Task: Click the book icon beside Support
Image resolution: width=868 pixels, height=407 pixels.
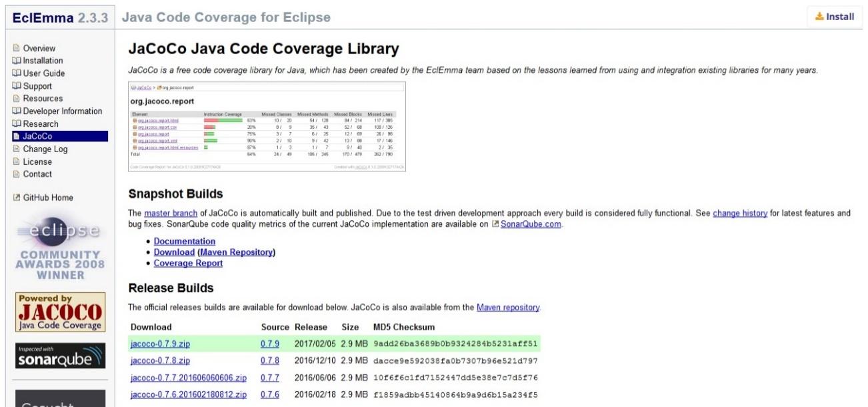Action: (x=17, y=86)
